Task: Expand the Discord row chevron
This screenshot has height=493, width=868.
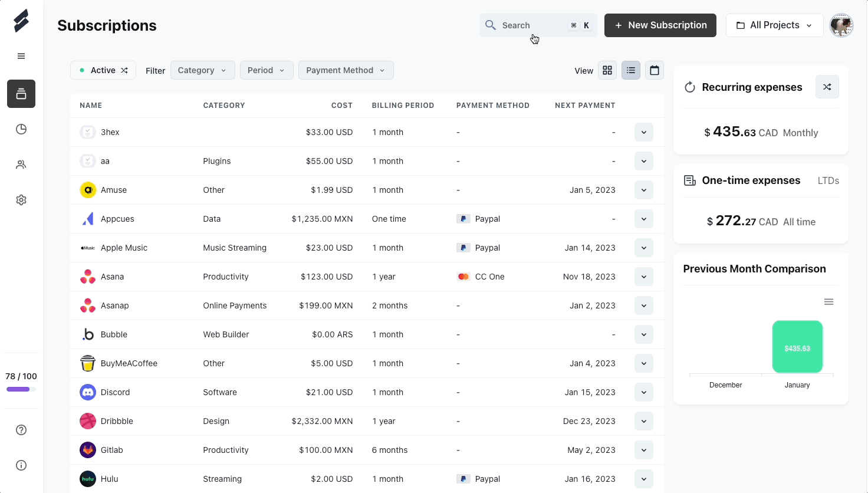Action: click(644, 392)
